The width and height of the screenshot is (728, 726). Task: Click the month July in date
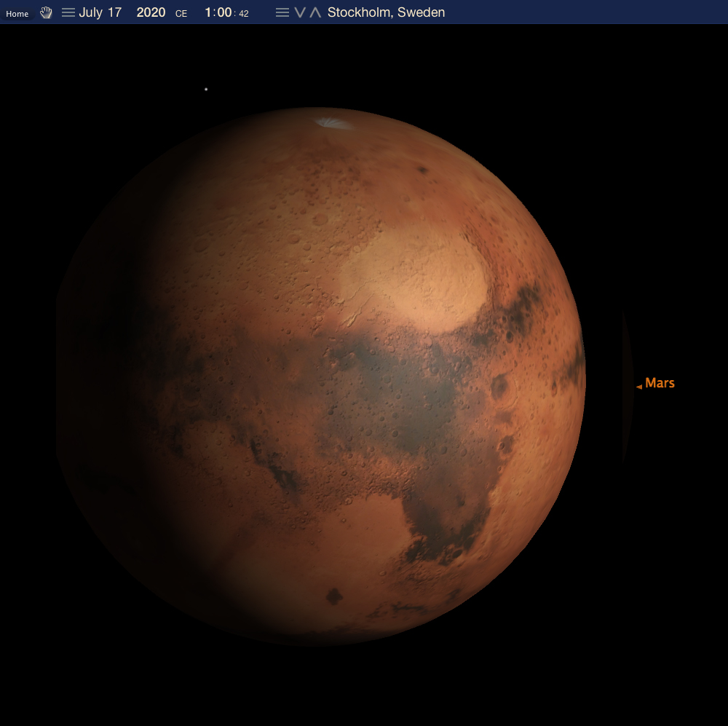(90, 12)
